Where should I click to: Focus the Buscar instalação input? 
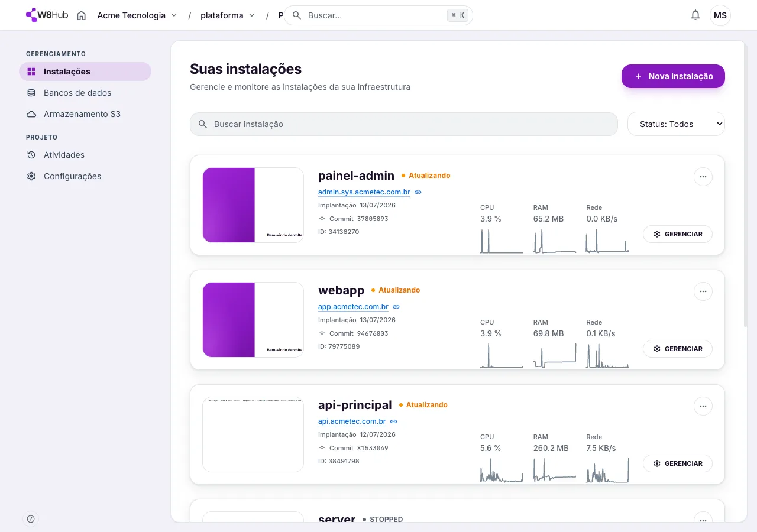tap(404, 124)
